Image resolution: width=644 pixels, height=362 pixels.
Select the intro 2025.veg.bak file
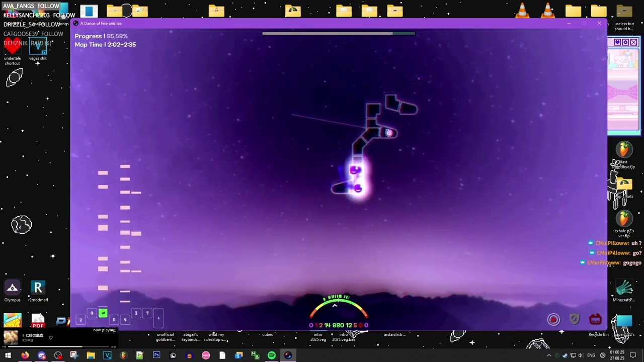[x=344, y=336]
